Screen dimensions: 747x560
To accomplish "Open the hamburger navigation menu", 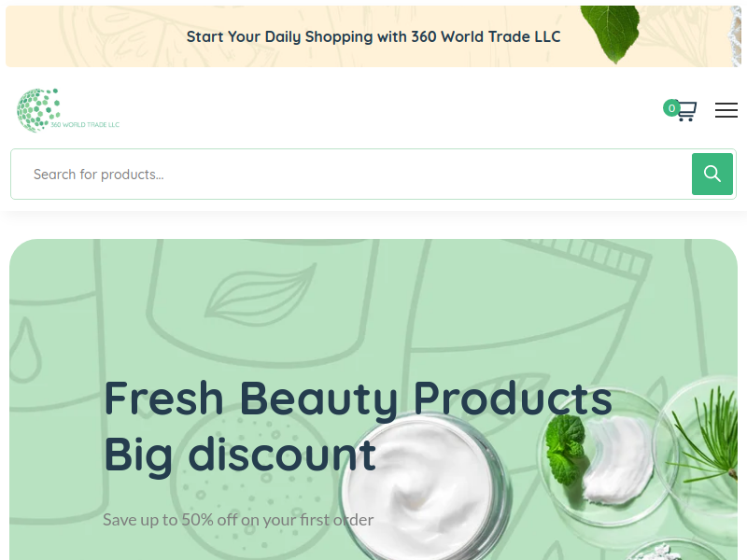I will coord(726,110).
